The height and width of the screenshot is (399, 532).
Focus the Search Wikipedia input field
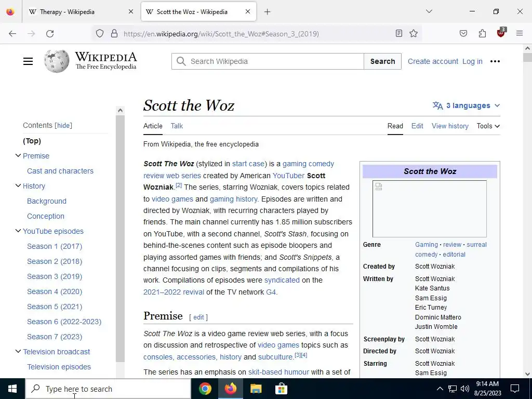(x=268, y=61)
